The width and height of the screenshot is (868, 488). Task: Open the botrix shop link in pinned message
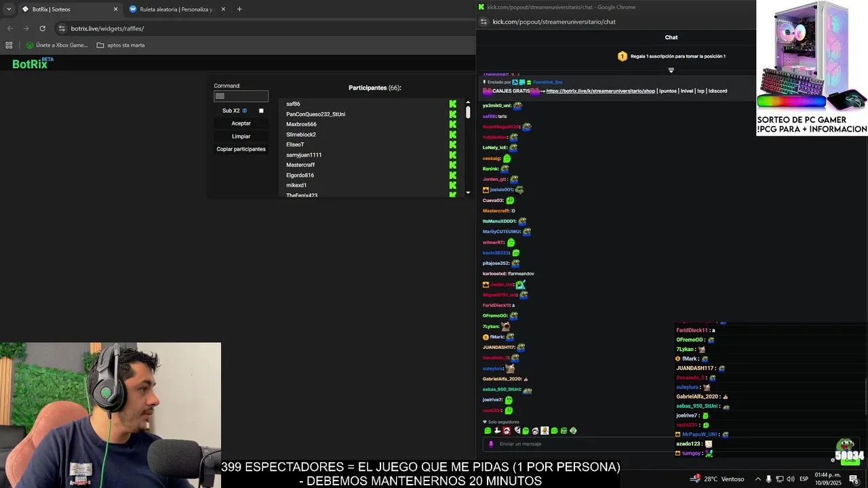coord(600,91)
